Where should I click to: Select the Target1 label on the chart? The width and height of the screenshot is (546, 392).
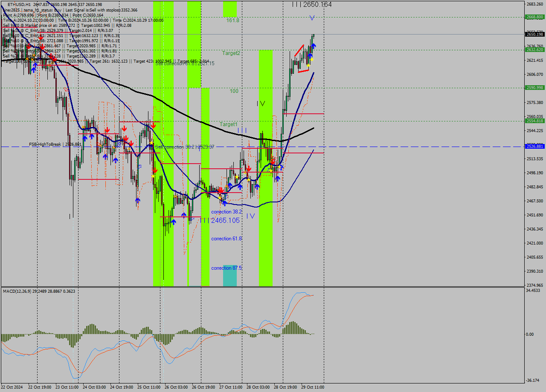click(229, 124)
